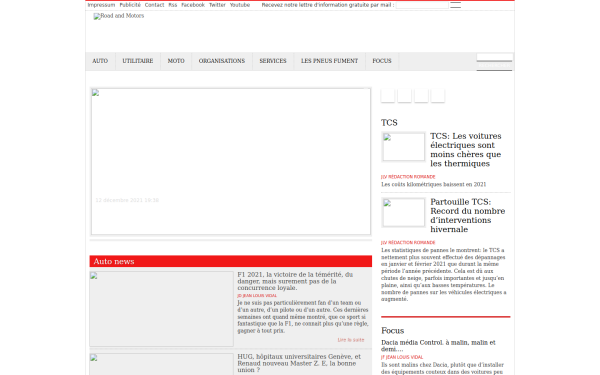Viewport: 600px width, 375px height.
Task: Open the Patrouille TCS article thumbnail
Action: [x=404, y=212]
